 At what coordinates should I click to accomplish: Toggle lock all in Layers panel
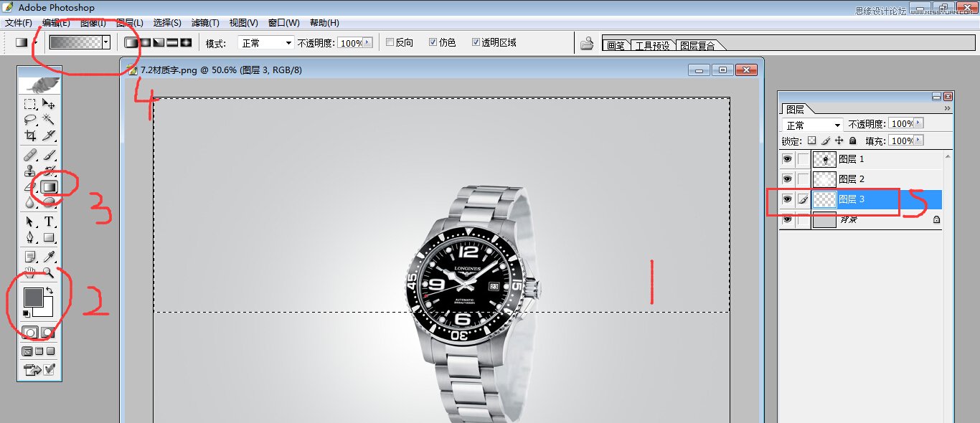[x=852, y=141]
